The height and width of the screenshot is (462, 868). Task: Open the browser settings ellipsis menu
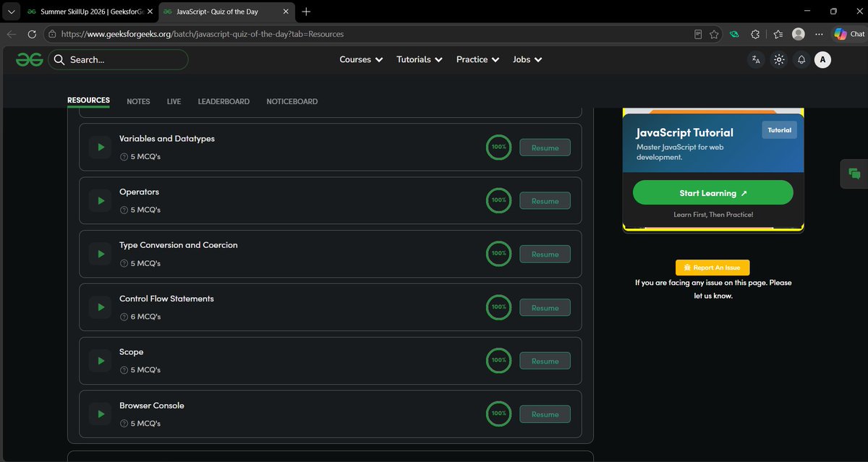tap(819, 34)
